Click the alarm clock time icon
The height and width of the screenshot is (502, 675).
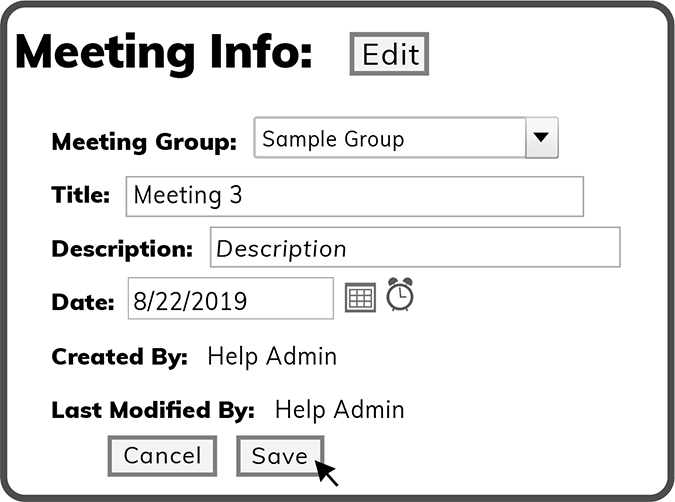(x=400, y=294)
